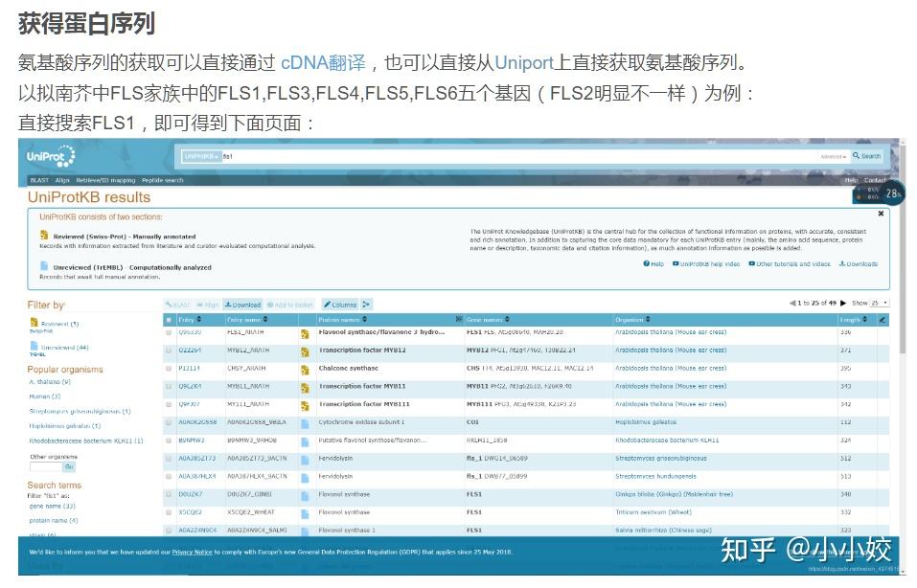
Task: Click the UniProt logo
Action: tap(51, 157)
